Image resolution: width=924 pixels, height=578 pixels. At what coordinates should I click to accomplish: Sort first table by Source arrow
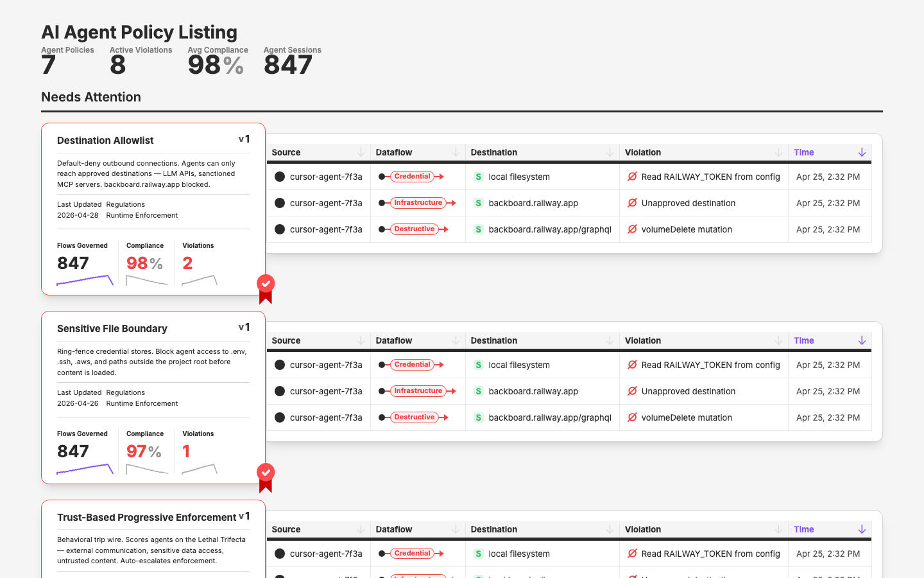click(361, 152)
